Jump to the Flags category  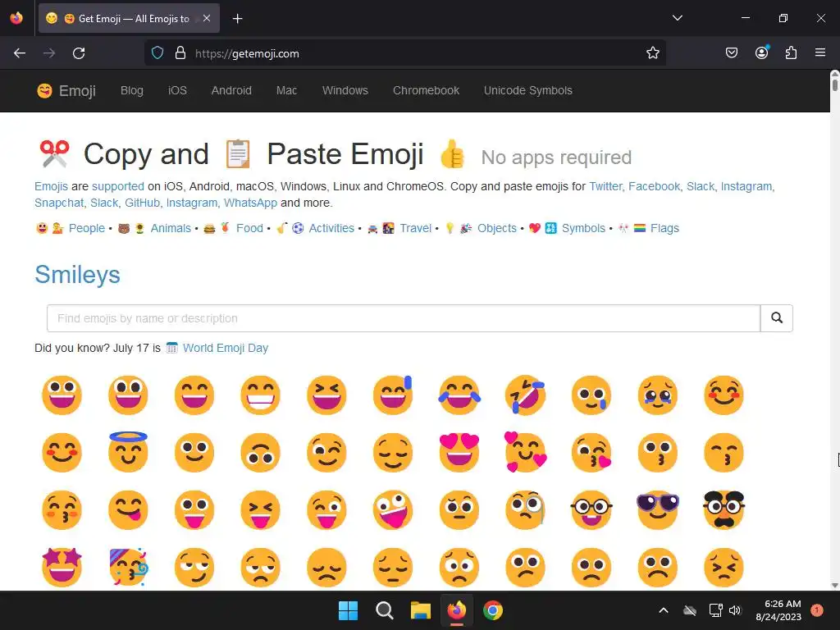coord(664,228)
